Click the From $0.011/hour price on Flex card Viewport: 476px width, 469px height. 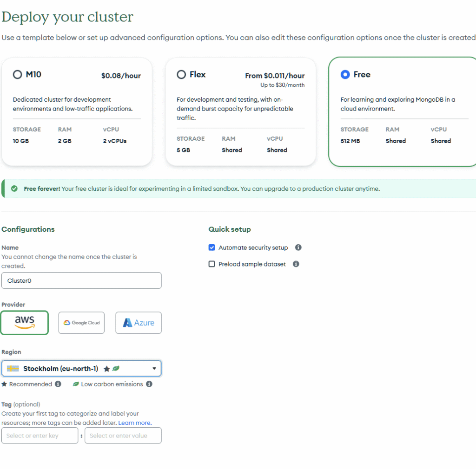click(275, 76)
